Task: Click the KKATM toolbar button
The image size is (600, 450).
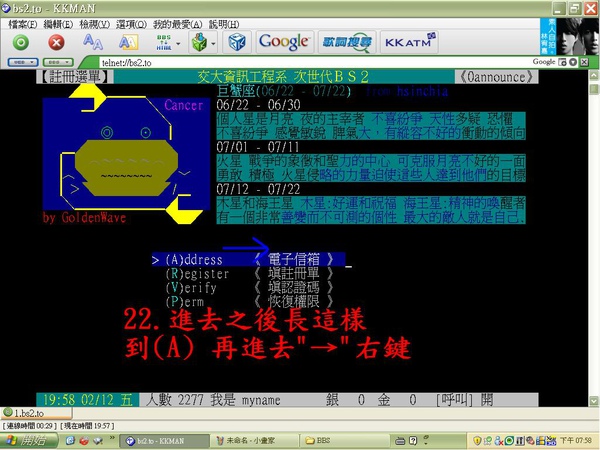Action: [409, 42]
